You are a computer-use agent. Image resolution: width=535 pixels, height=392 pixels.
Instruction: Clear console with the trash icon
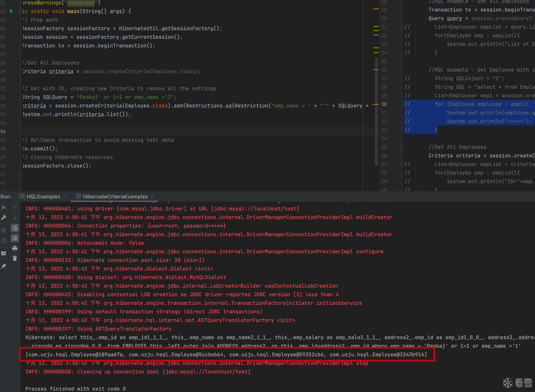tap(15, 258)
